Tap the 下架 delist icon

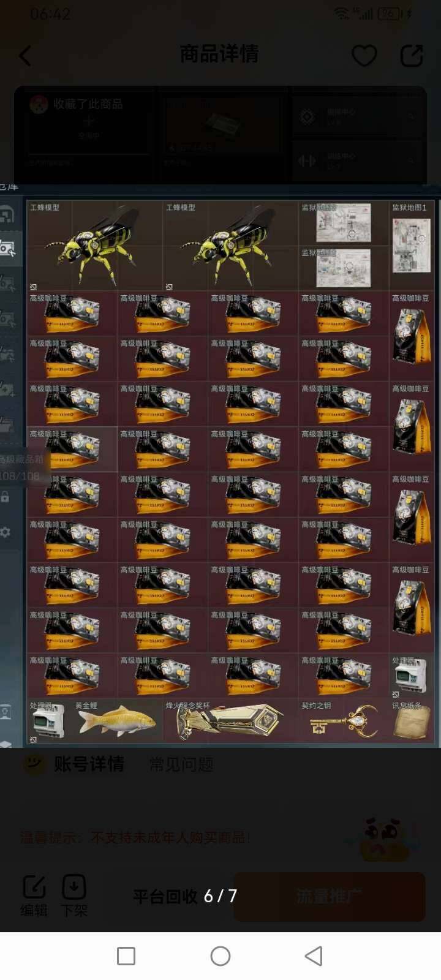tap(74, 896)
